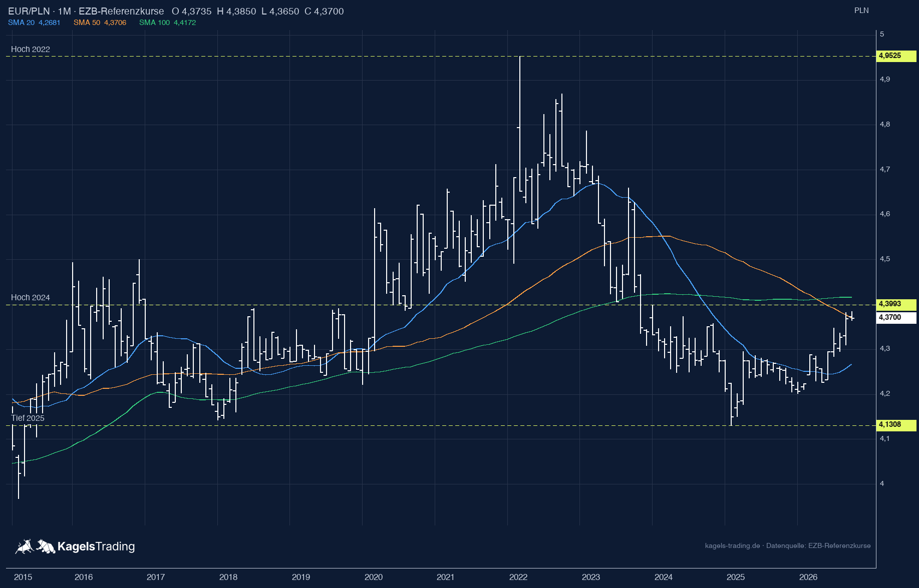Click the 2021 year label
The width and height of the screenshot is (919, 588).
(x=446, y=577)
